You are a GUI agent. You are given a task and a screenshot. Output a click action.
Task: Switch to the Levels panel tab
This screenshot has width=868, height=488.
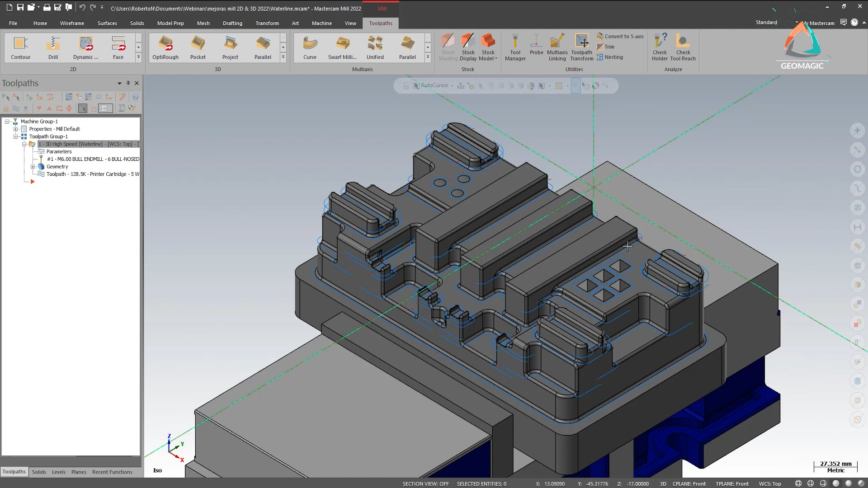point(58,472)
